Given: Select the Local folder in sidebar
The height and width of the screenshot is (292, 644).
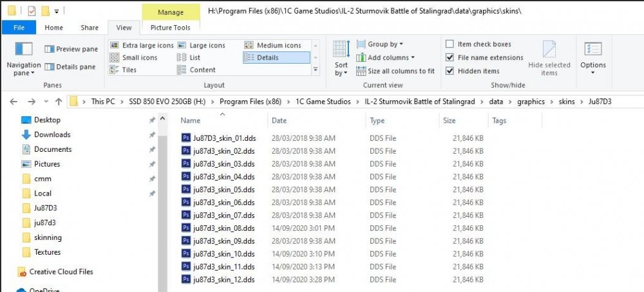Looking at the screenshot, I should pos(43,193).
